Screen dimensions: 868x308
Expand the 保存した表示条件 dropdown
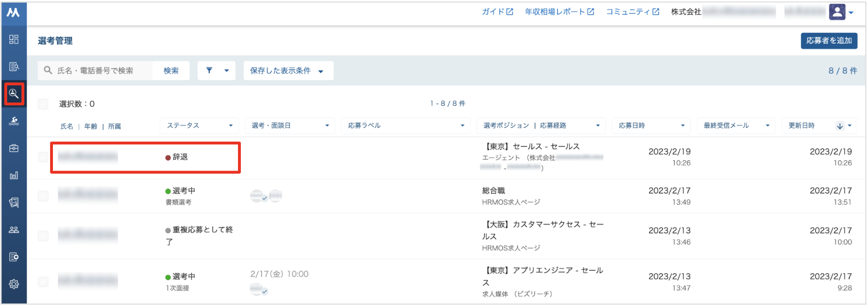[288, 71]
